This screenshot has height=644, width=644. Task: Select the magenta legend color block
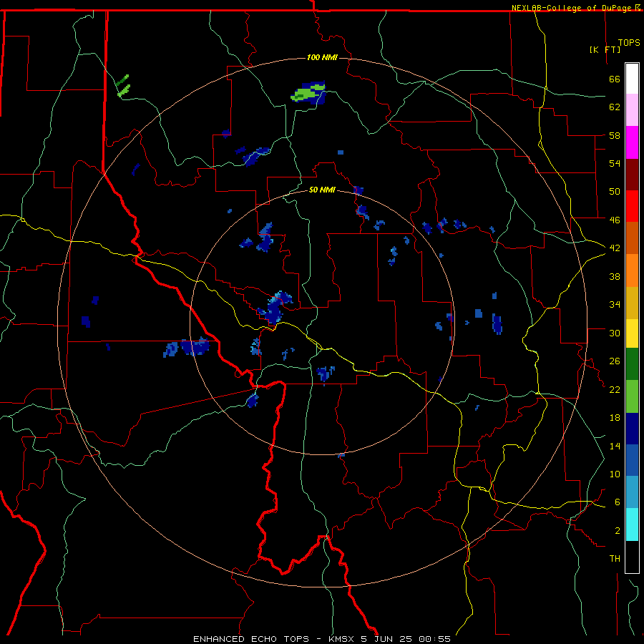point(632,142)
